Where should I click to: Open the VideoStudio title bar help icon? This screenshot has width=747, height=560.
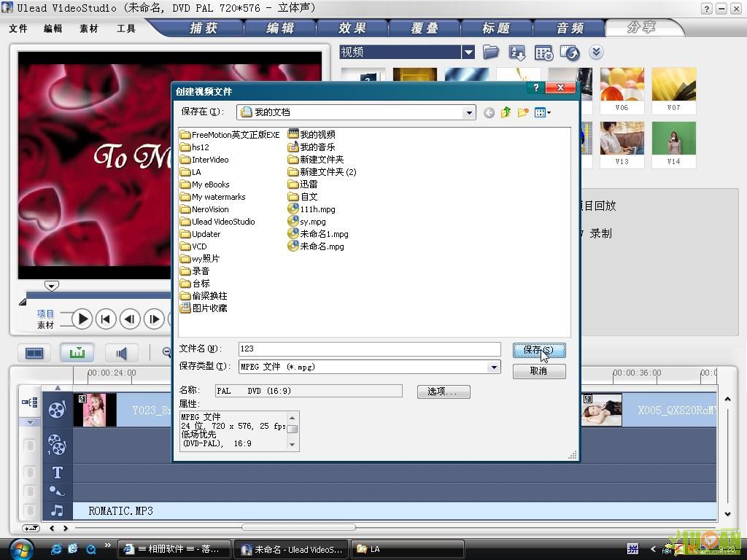point(706,8)
